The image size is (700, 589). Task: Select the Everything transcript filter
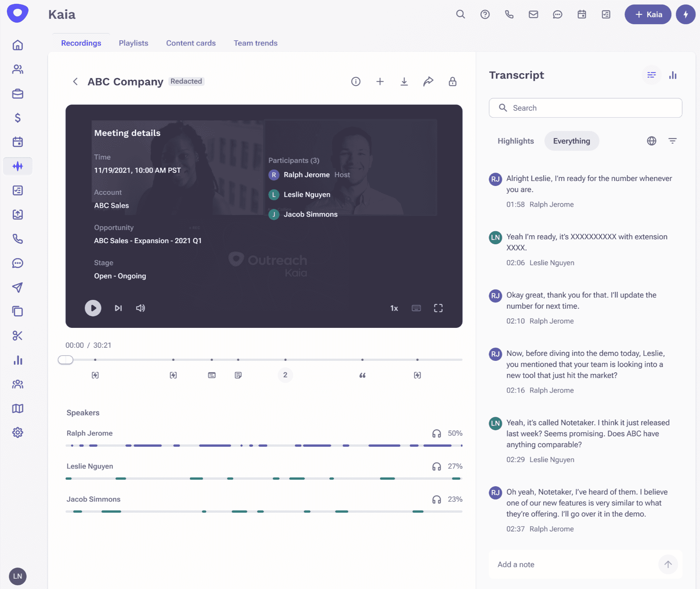[x=571, y=141]
